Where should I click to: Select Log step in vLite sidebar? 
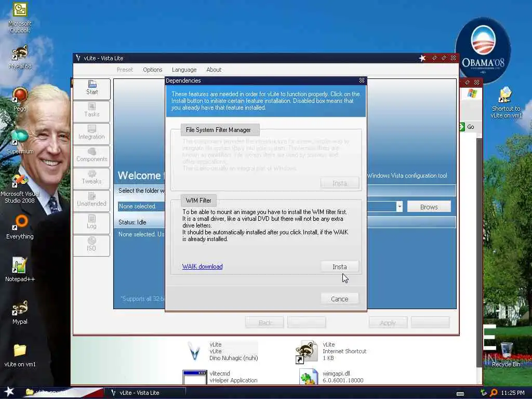[91, 223]
